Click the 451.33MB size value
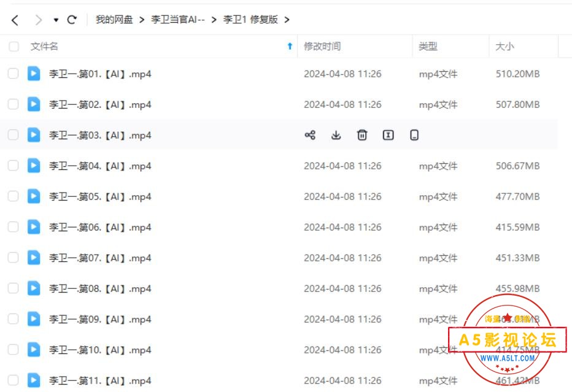 point(517,258)
